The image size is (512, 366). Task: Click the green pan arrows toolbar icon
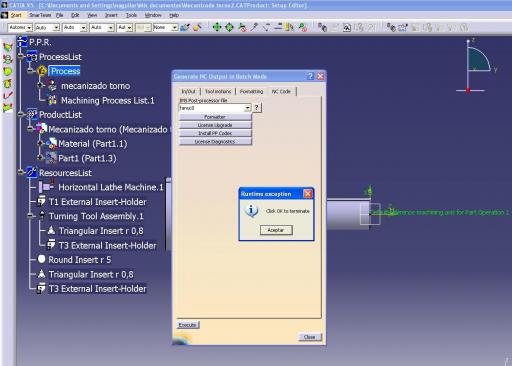click(217, 27)
